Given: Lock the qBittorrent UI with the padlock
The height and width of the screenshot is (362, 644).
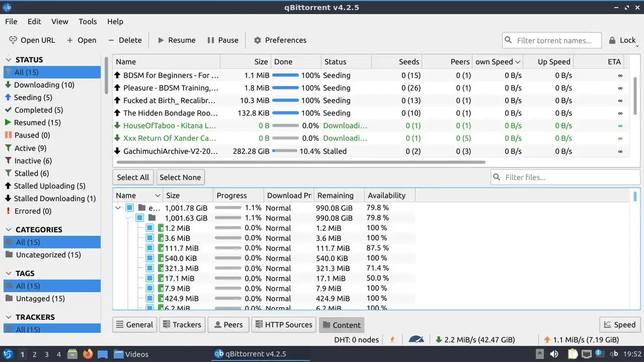Looking at the screenshot, I should click(612, 40).
